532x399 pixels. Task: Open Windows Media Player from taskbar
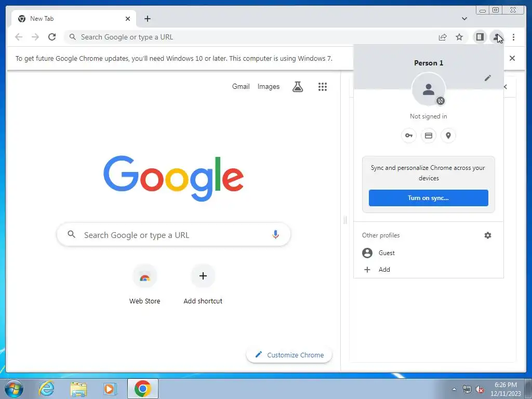click(x=110, y=389)
